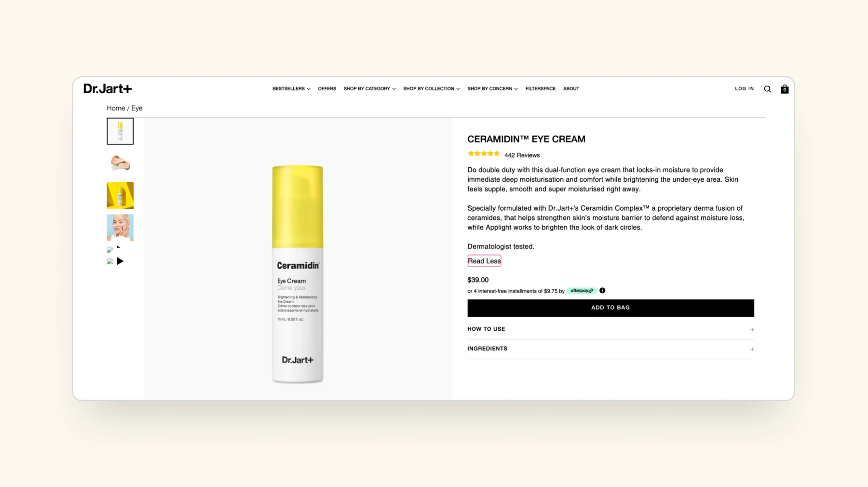The image size is (868, 487).
Task: Click the five-star rating
Action: coord(484,154)
